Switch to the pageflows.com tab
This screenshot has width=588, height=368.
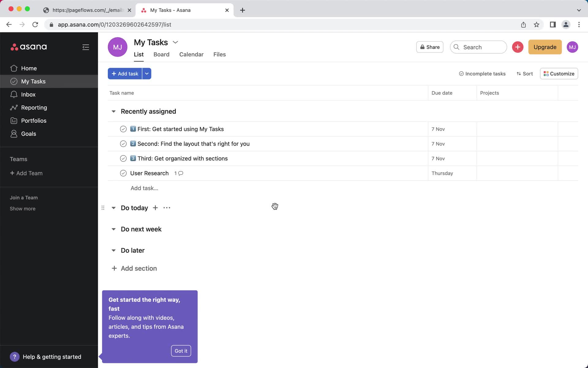pyautogui.click(x=87, y=10)
